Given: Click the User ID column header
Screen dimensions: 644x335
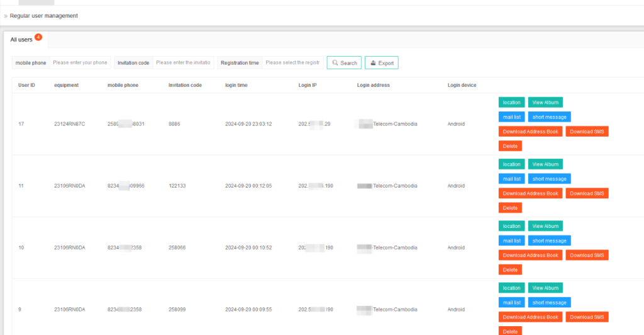Looking at the screenshot, I should click(26, 85).
